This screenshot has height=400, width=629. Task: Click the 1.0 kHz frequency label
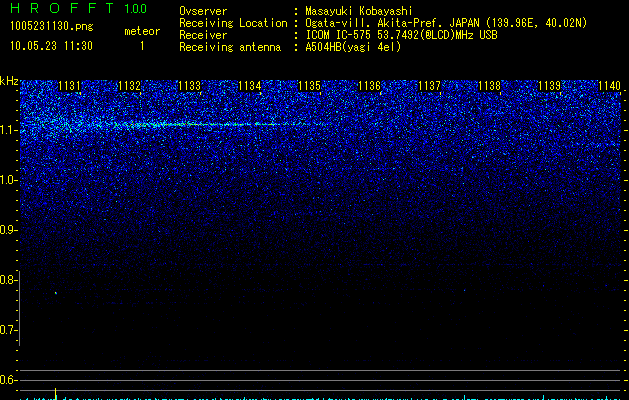point(8,180)
